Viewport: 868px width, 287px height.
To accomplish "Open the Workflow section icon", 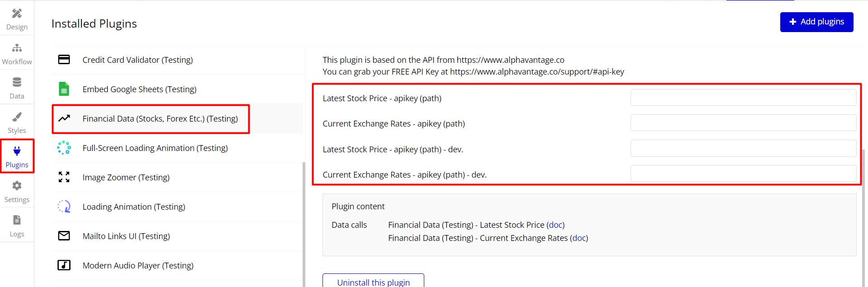I will click(x=17, y=48).
